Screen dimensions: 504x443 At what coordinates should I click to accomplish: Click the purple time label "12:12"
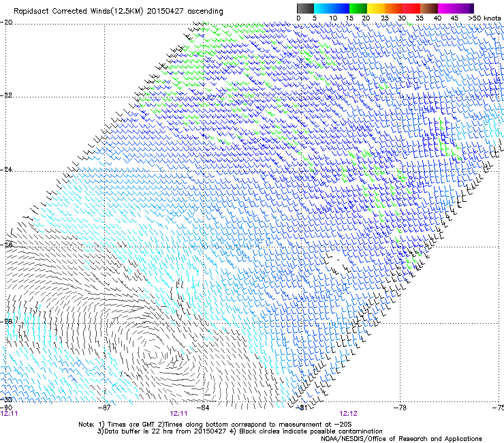tap(349, 414)
